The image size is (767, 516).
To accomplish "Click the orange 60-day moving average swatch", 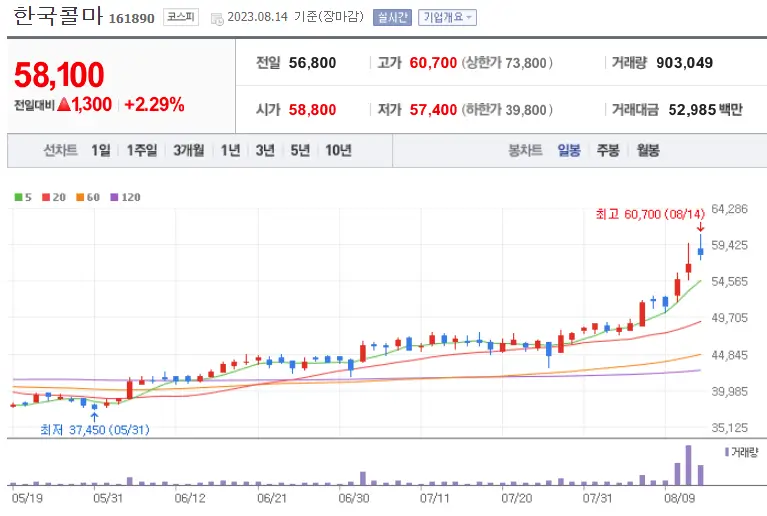I will click(x=80, y=197).
